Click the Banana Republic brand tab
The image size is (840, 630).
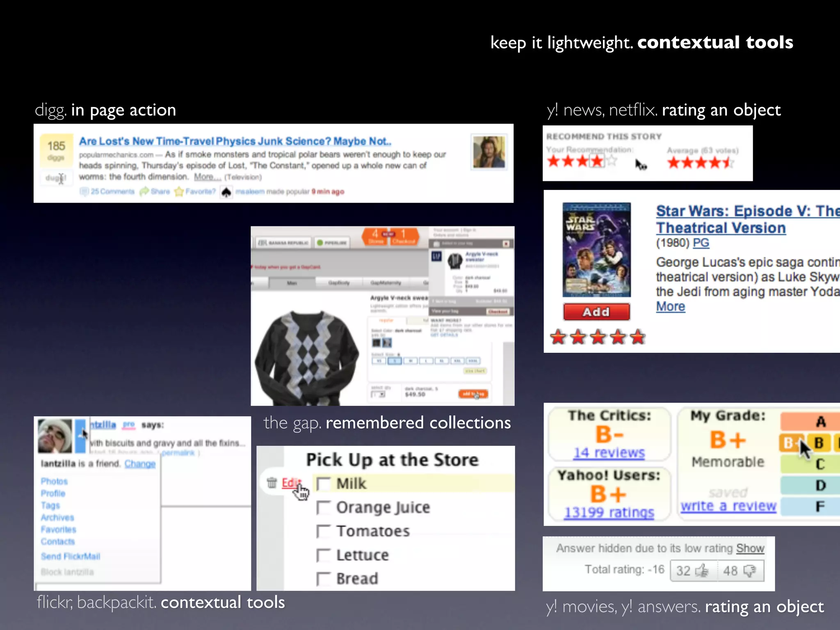[x=283, y=242]
